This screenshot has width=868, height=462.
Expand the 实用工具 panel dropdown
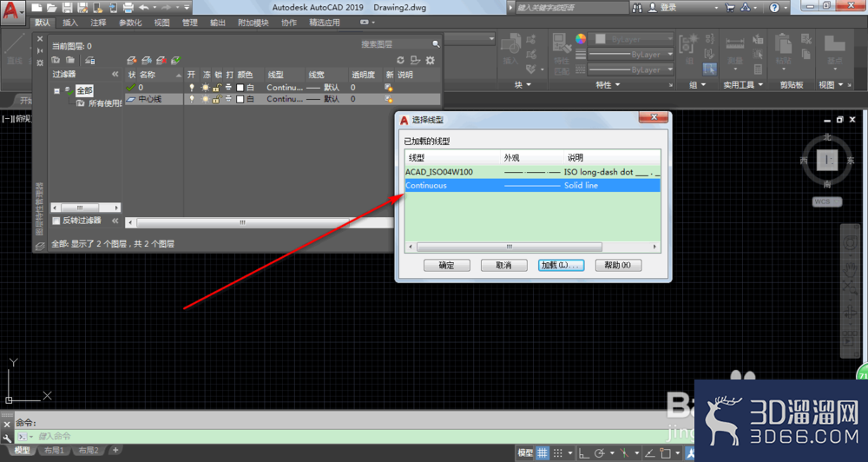743,85
